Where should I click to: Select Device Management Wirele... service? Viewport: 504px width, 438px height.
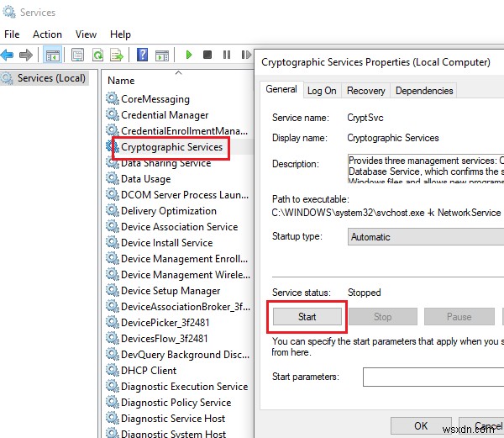(186, 275)
